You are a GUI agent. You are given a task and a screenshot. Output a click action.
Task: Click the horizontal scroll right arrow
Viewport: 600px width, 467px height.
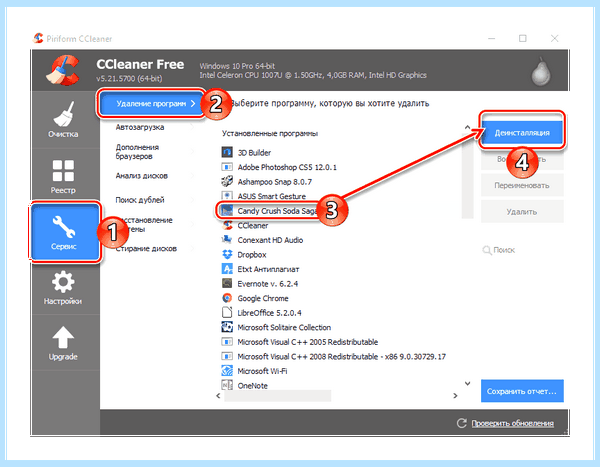pyautogui.click(x=455, y=396)
